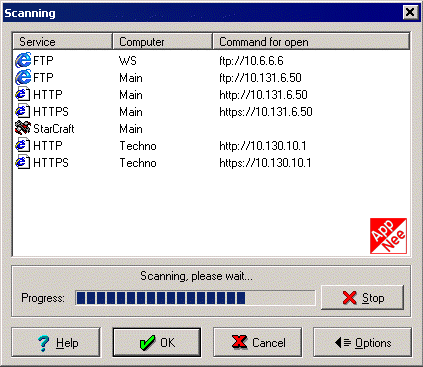423x367 pixels.
Task: Click the HTTP page icon for http://10.131.6.50
Action: [x=23, y=94]
